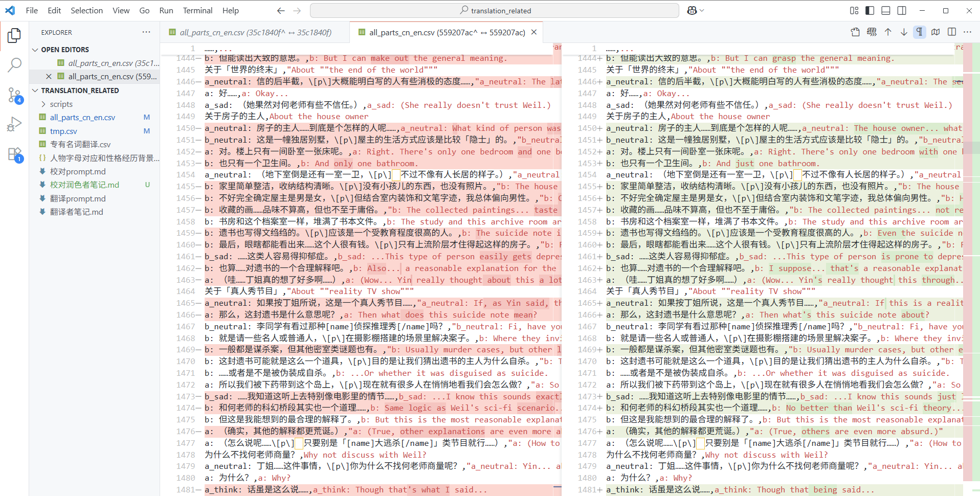
Task: Navigate back with the left arrow
Action: [281, 10]
